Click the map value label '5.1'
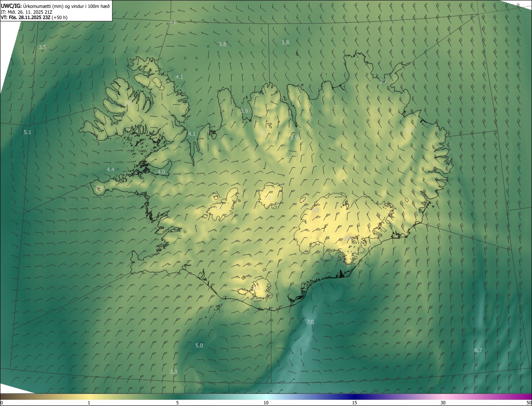 (x=27, y=132)
